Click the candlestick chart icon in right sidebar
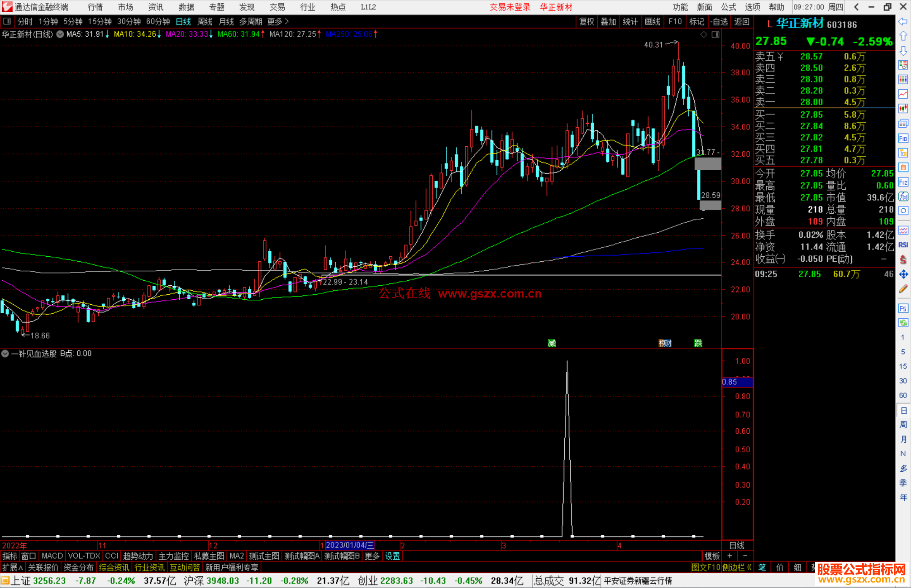Image resolution: width=911 pixels, height=588 pixels. 903,108
